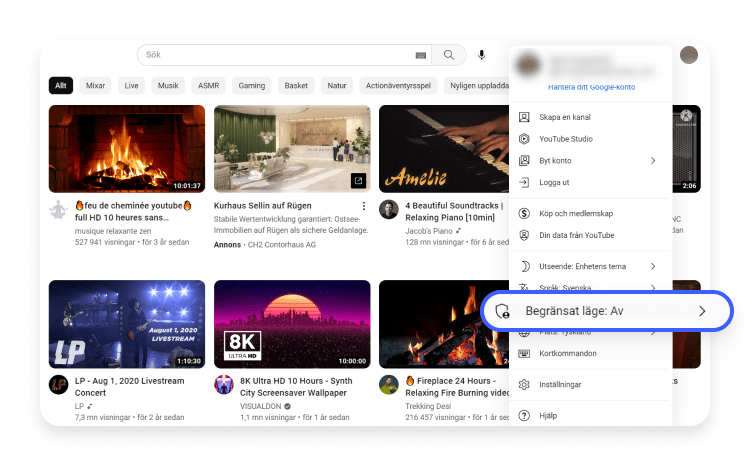Viewport: 750px width, 466px height.
Task: Click the Begränsat läge shield icon
Action: point(502,311)
